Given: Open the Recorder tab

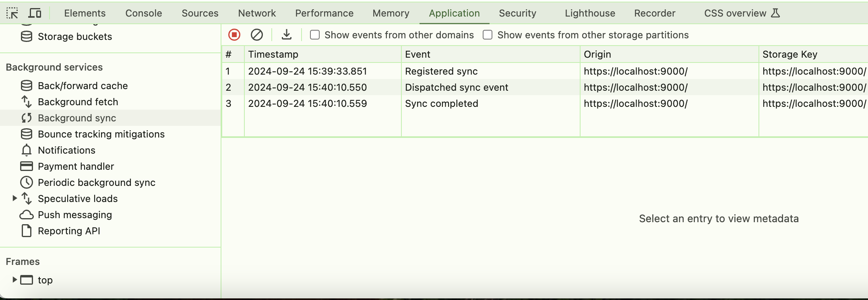Looking at the screenshot, I should click(x=655, y=13).
